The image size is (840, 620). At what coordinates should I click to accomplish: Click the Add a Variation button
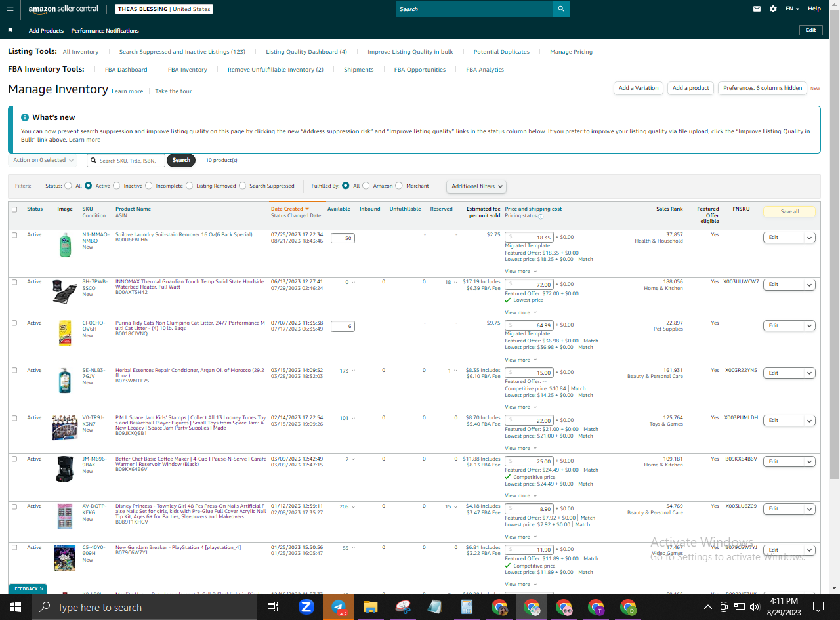click(x=639, y=88)
